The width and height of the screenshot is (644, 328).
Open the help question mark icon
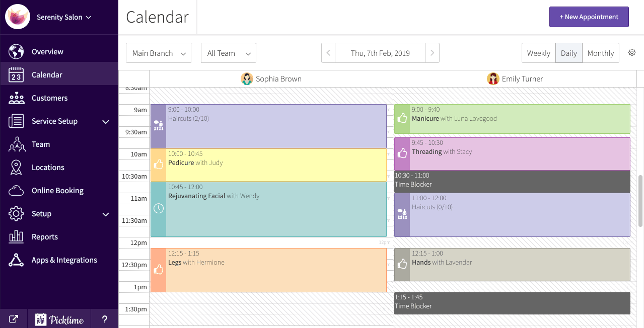point(105,319)
